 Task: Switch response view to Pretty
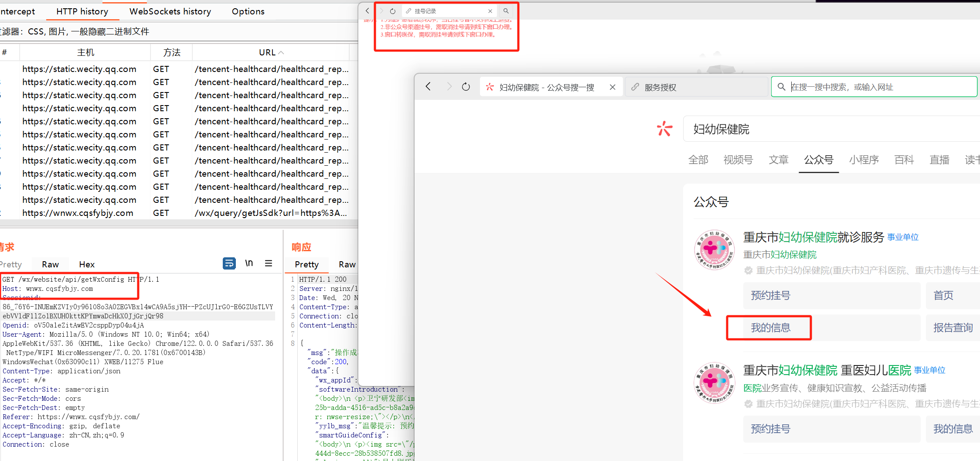click(306, 264)
